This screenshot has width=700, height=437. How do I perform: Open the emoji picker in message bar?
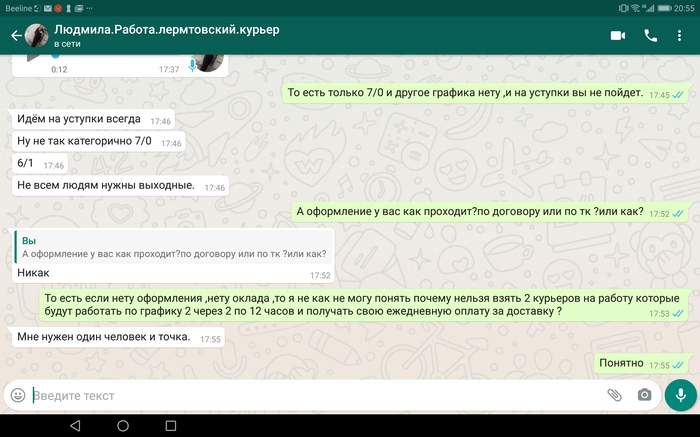pos(18,395)
